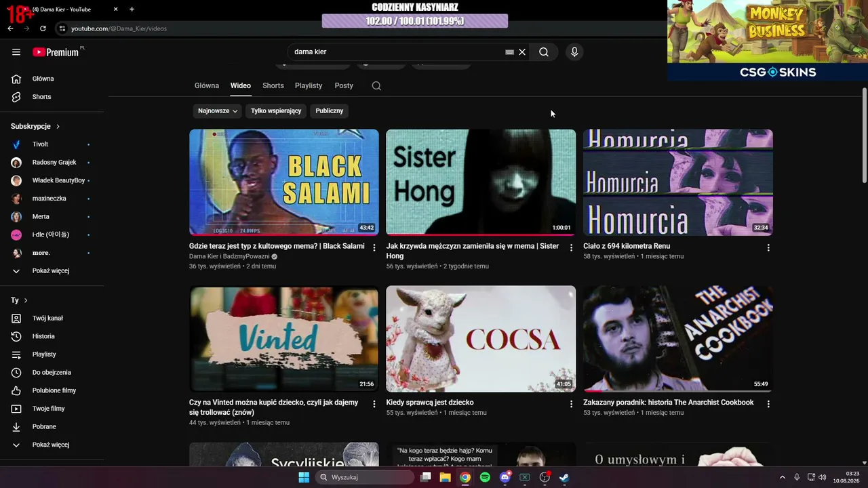The height and width of the screenshot is (488, 868).
Task: Open Spotify from the taskbar
Action: [x=485, y=477]
